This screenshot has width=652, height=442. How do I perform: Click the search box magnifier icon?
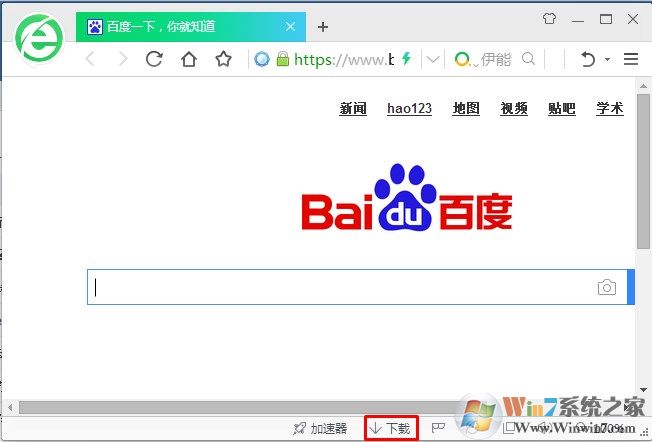tap(529, 59)
